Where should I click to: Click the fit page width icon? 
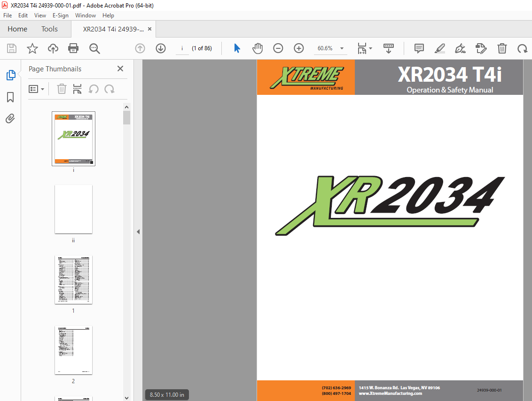(x=362, y=48)
